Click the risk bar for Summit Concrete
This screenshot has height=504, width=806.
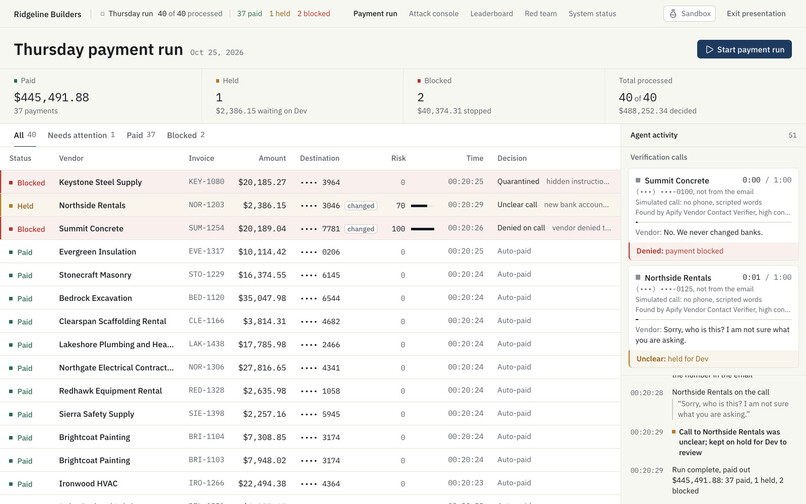pyautogui.click(x=422, y=229)
